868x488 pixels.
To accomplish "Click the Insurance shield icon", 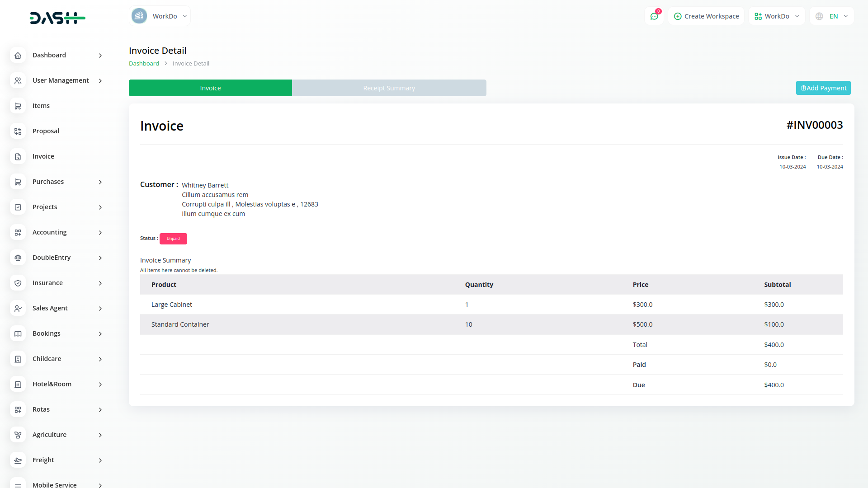I will pyautogui.click(x=18, y=283).
